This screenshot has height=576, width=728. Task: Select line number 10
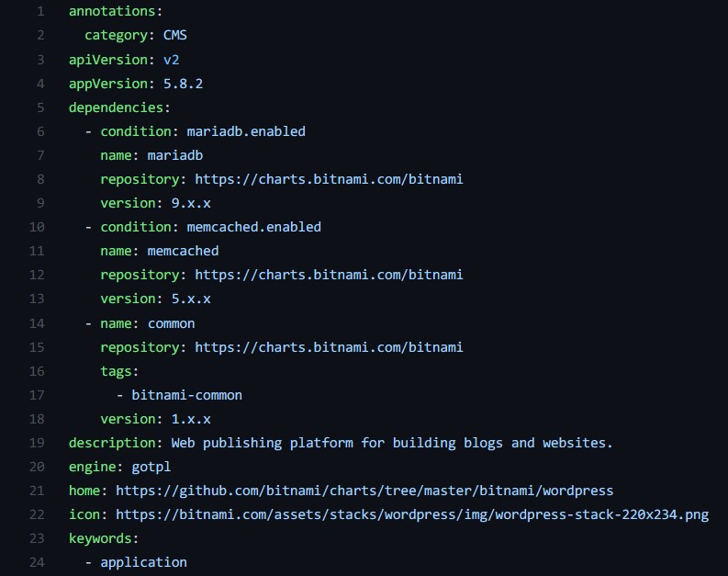[x=37, y=227]
